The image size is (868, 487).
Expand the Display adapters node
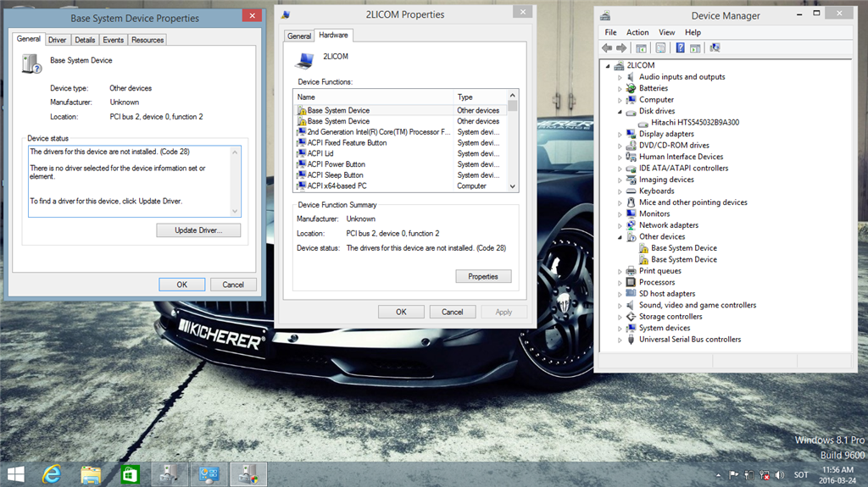pyautogui.click(x=620, y=134)
